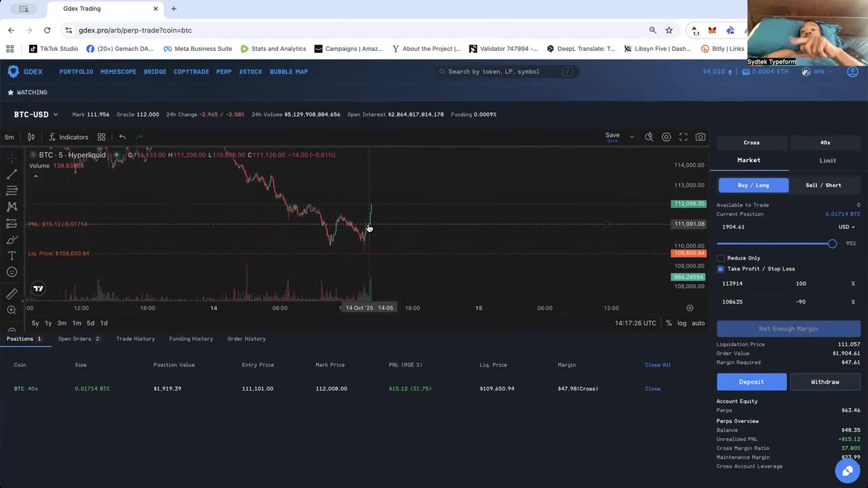Select Buy / Long side

tap(753, 185)
